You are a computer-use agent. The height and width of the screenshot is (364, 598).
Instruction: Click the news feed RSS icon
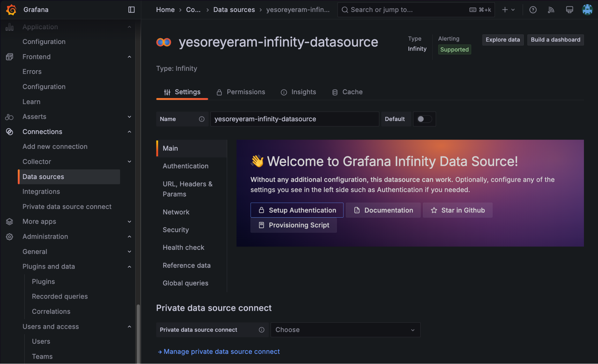[551, 10]
